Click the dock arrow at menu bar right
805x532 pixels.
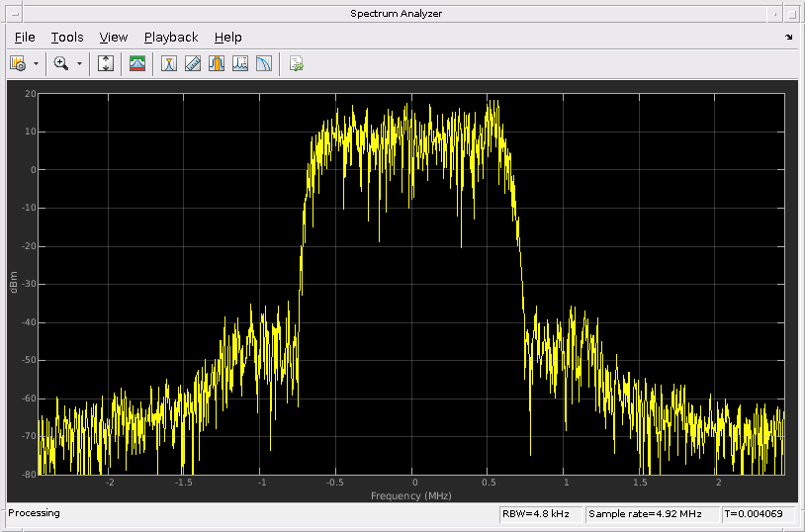tap(789, 37)
